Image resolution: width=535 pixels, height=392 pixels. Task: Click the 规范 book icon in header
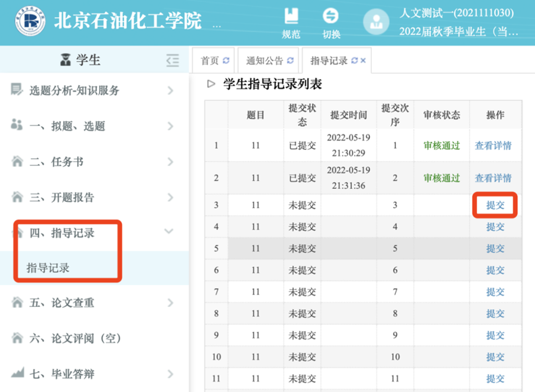[x=290, y=17]
